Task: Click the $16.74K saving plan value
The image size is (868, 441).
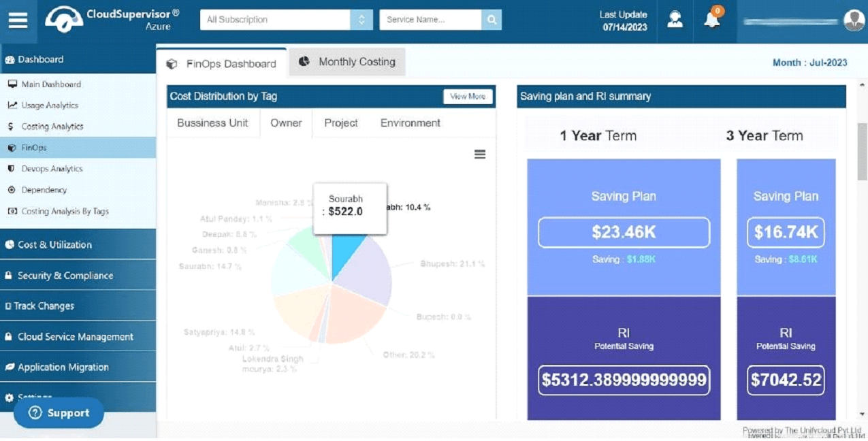Action: [x=786, y=233]
